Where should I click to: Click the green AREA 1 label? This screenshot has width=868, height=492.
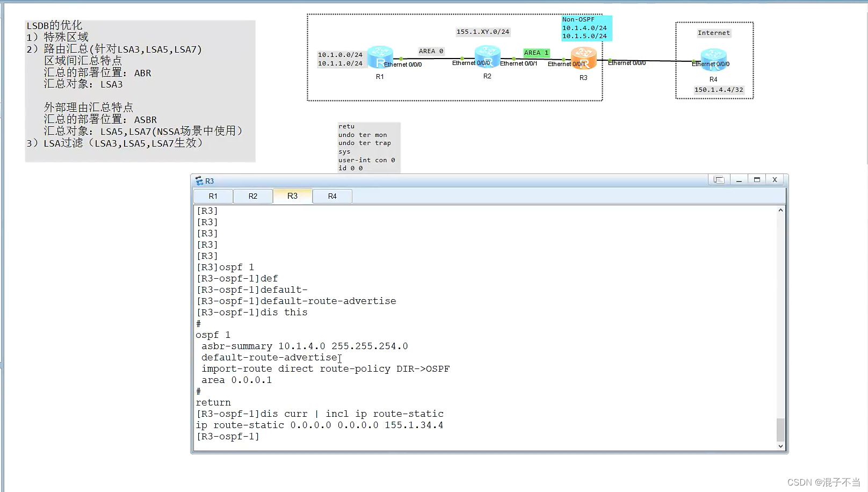pos(537,53)
